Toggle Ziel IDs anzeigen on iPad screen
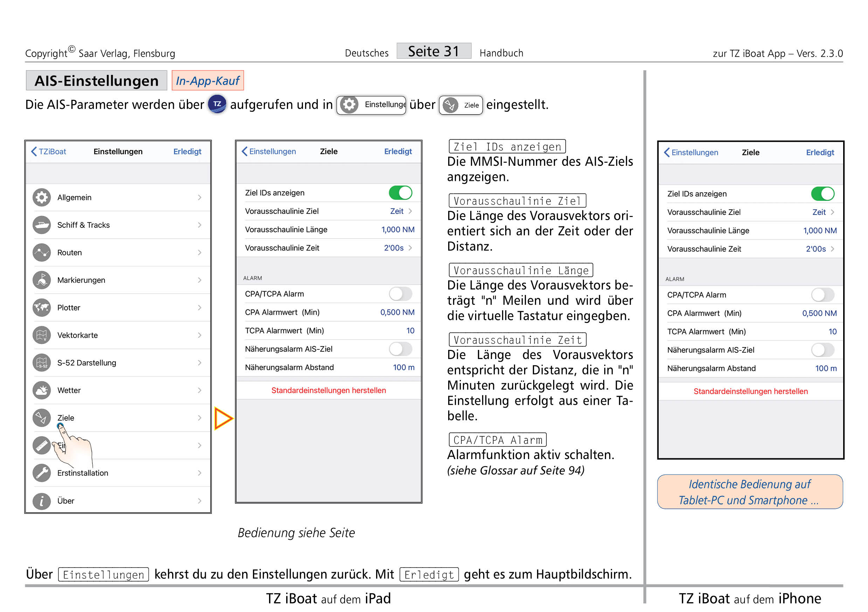This screenshot has width=868, height=612. 401,193
